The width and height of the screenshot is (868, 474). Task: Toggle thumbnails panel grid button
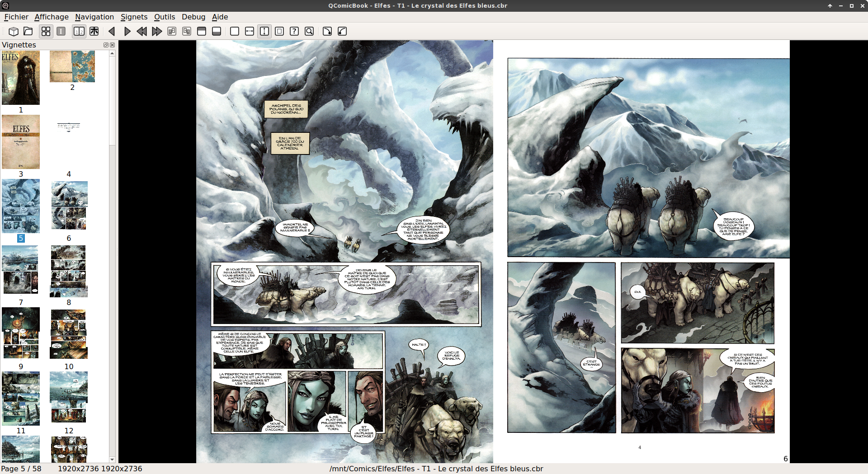coord(46,31)
